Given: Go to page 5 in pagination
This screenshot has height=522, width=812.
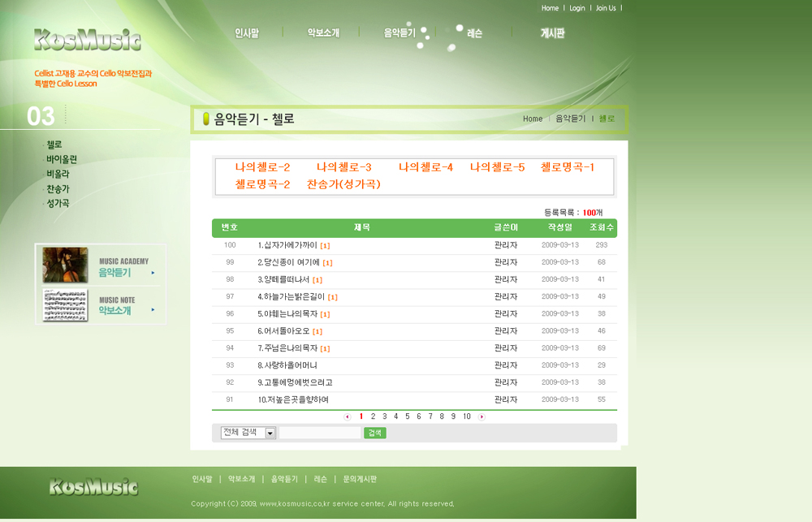Looking at the screenshot, I should click(408, 416).
